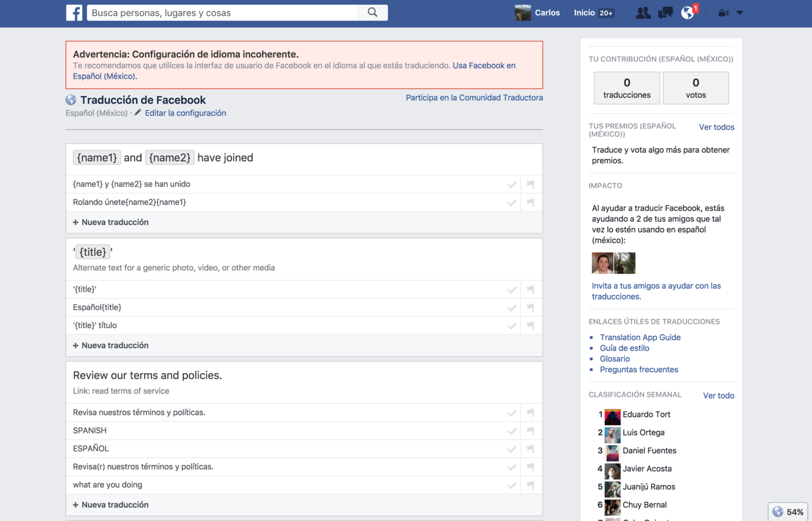Flag the 'SPANISH' translation

[x=530, y=431]
